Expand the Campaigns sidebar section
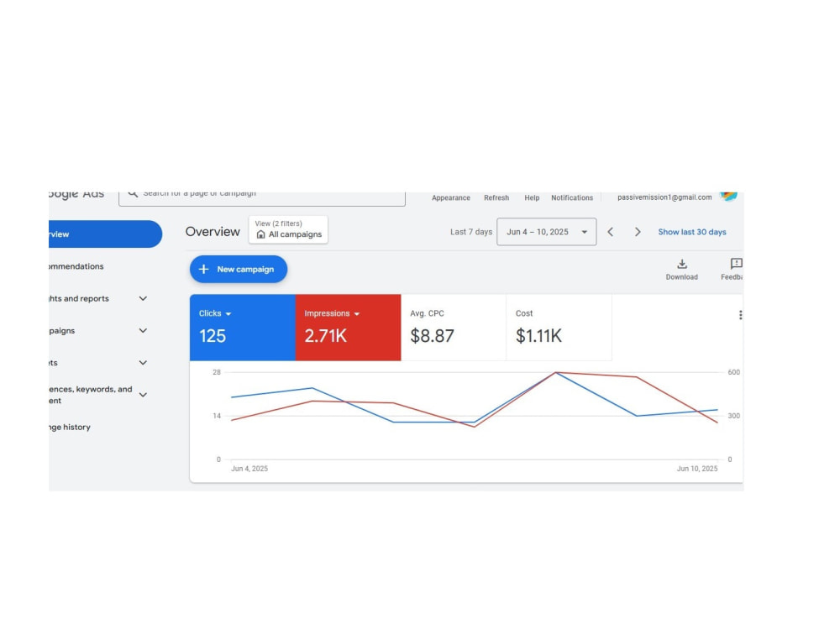This screenshot has width=840, height=630. (x=143, y=330)
